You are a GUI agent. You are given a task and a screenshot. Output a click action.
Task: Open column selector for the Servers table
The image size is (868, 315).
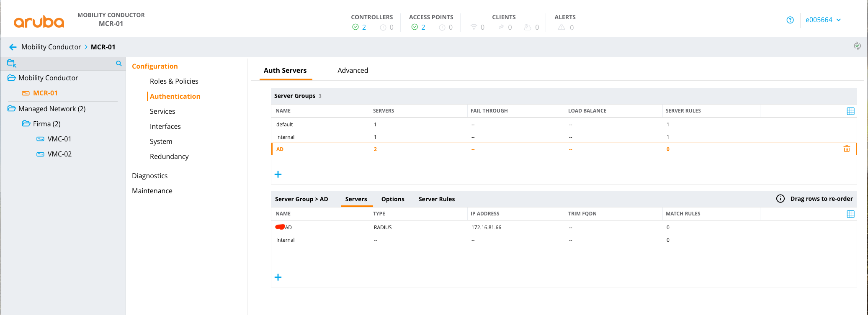point(850,214)
